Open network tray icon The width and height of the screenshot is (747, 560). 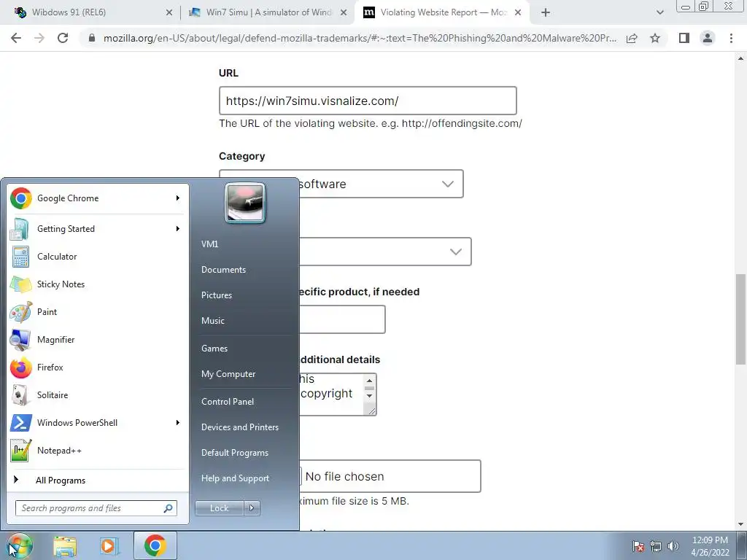tap(656, 546)
